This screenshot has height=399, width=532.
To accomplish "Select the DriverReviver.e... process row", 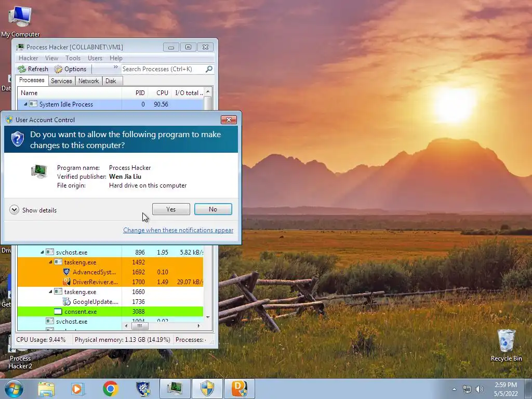I will coord(110,282).
